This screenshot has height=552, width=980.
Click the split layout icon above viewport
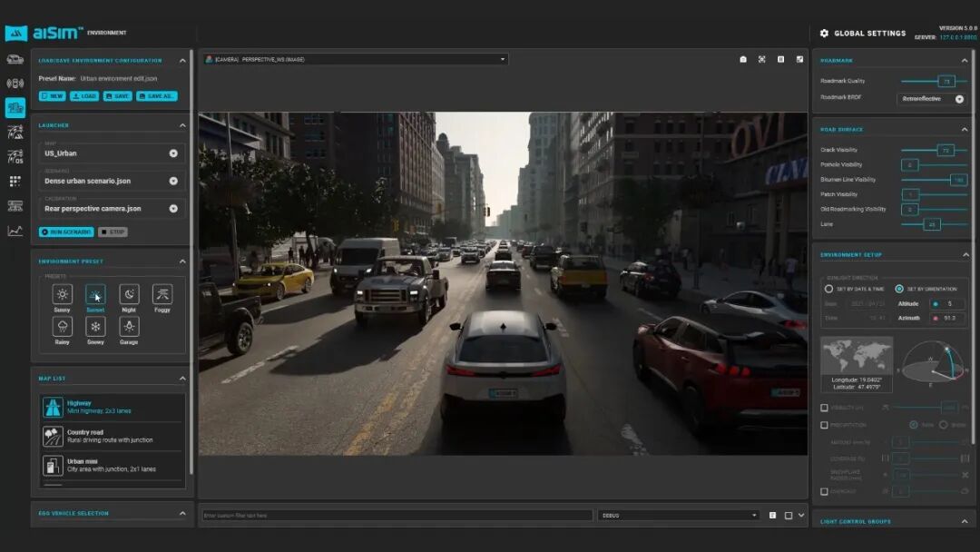780,59
